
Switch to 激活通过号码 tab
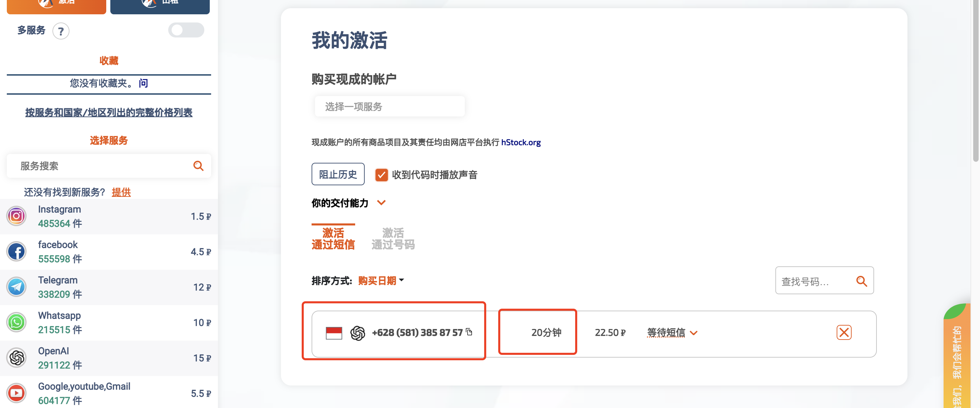point(393,238)
